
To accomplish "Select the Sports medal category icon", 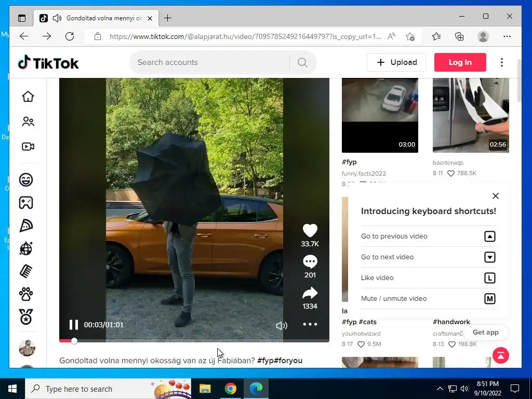I will tap(26, 317).
